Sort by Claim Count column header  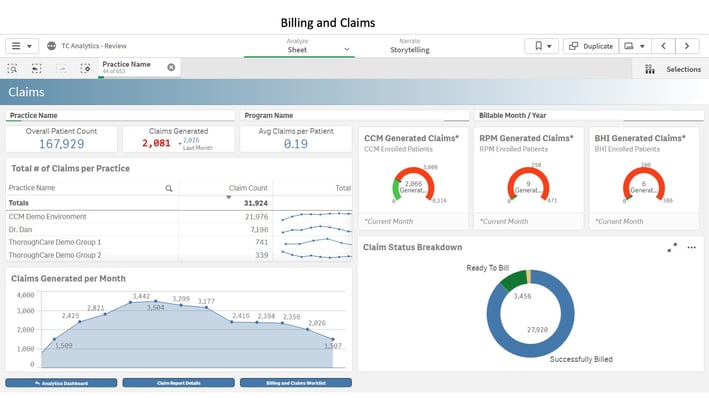coord(248,188)
